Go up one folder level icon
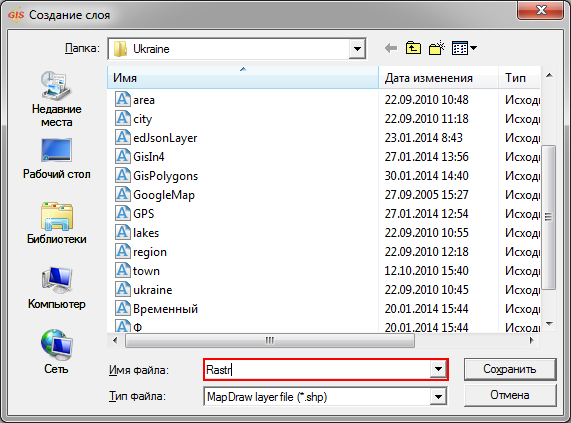 coord(413,48)
